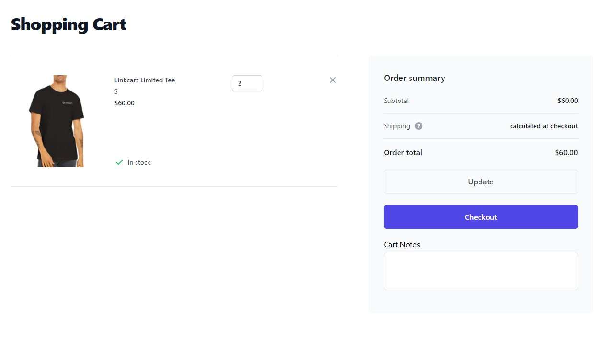Click the Shipping help question mark icon
The width and height of the screenshot is (604, 364).
coord(419,126)
